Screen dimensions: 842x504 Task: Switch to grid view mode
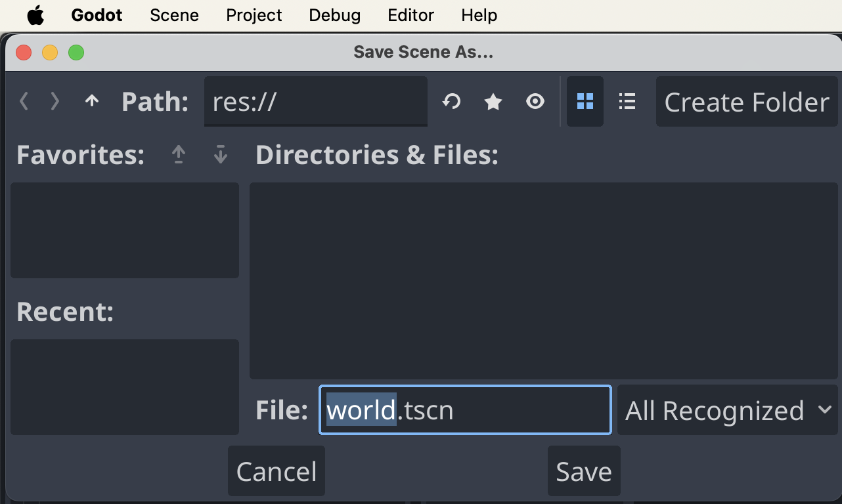coord(585,101)
